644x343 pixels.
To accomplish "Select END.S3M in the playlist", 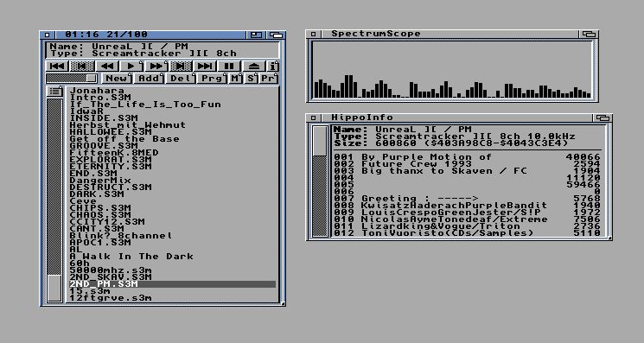I will 173,173.
